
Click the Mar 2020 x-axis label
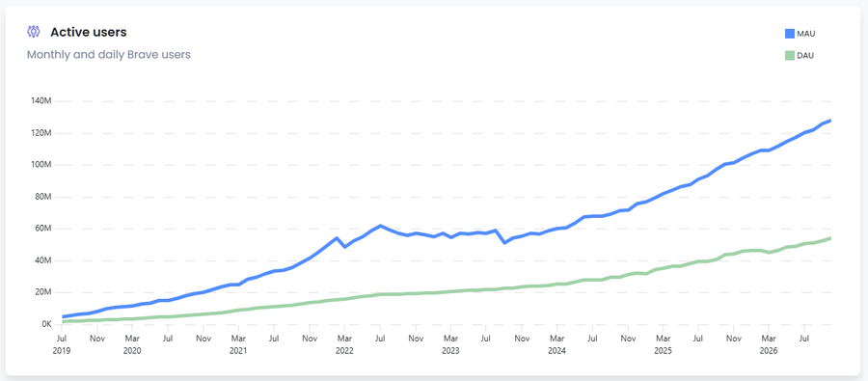click(x=132, y=344)
